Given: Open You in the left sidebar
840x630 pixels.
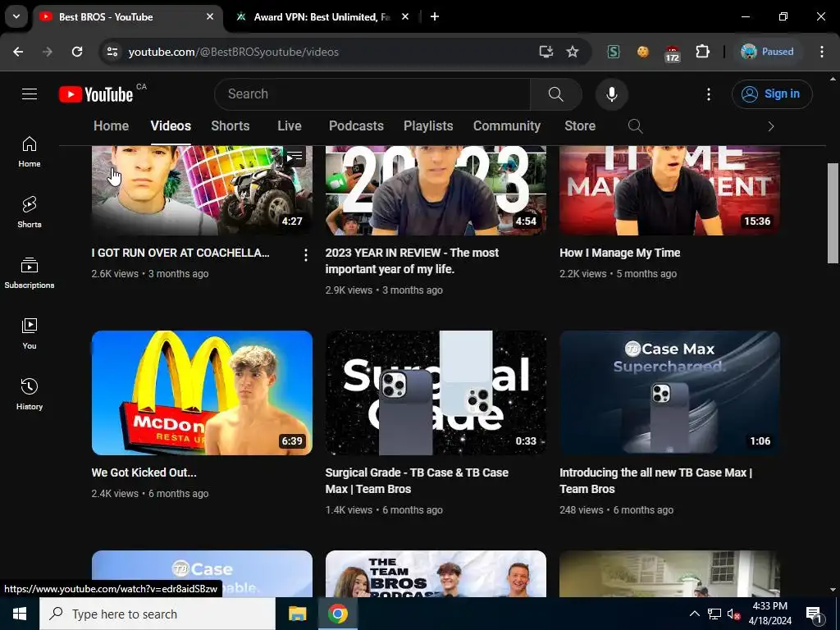Looking at the screenshot, I should tap(30, 333).
